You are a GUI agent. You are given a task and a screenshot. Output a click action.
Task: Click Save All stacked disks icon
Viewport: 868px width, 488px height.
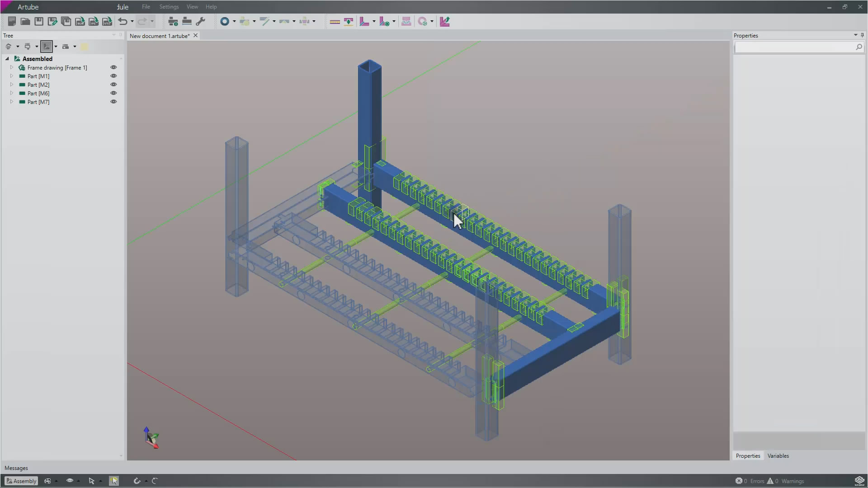[x=66, y=21]
